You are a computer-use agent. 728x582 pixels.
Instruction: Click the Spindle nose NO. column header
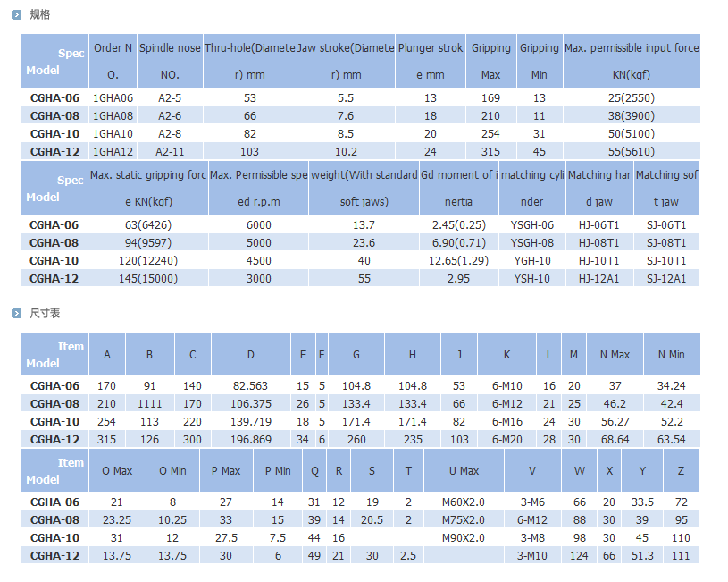coord(170,61)
